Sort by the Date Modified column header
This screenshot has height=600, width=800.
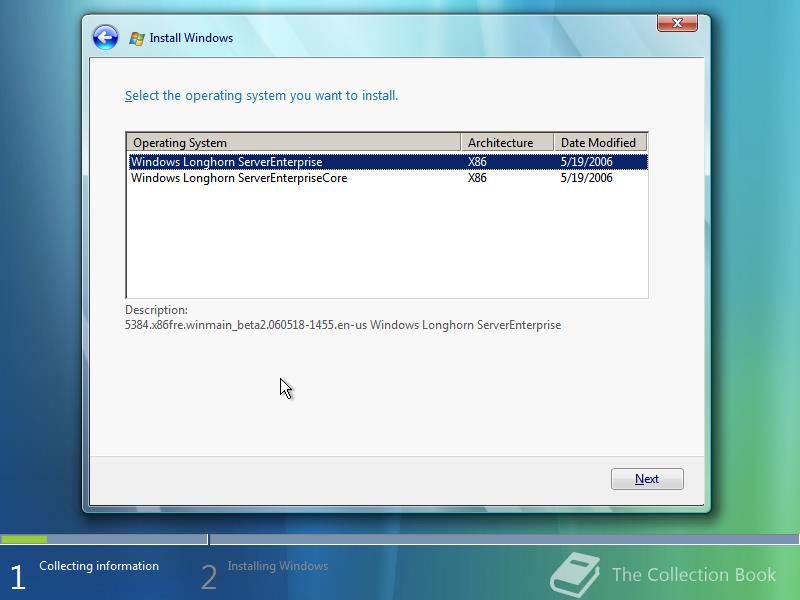tap(600, 142)
